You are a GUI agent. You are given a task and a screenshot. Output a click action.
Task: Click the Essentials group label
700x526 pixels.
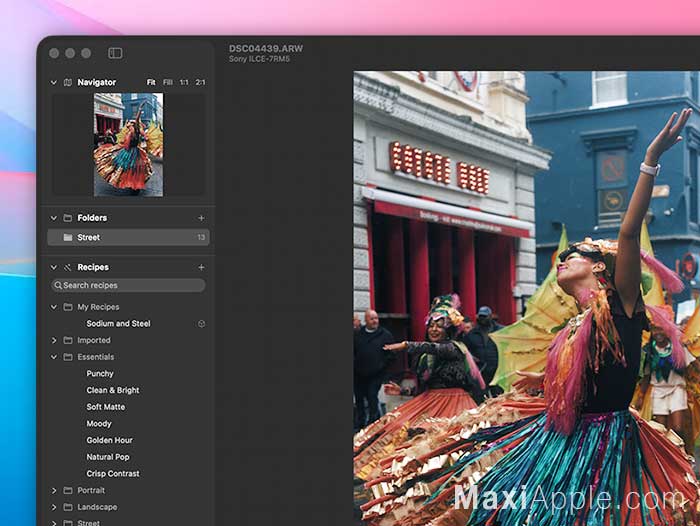pyautogui.click(x=96, y=357)
